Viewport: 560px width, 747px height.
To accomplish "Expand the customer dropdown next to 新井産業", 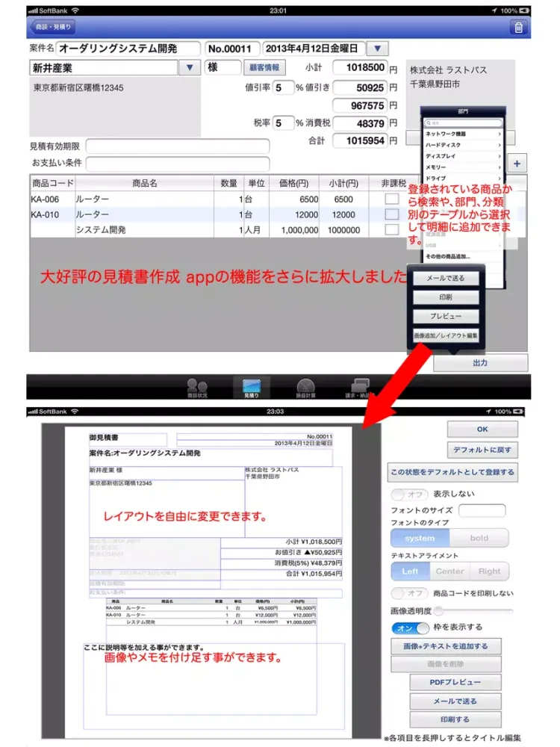I will pyautogui.click(x=189, y=68).
